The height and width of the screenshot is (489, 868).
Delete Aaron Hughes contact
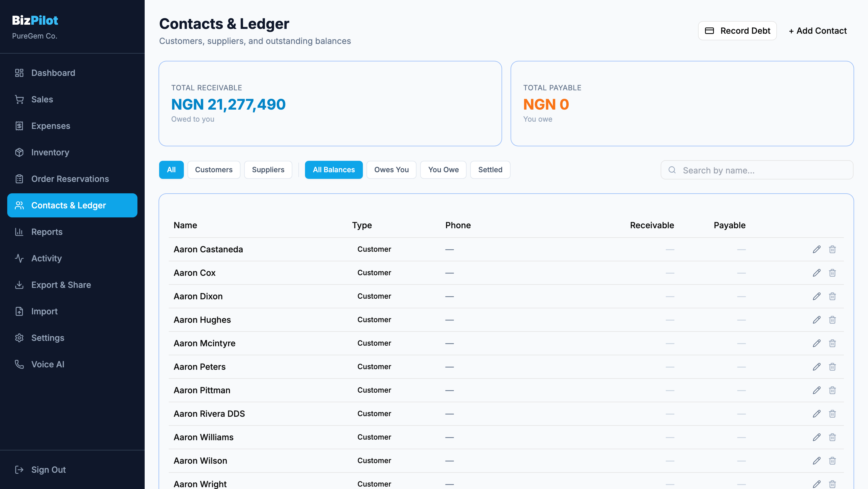[832, 320]
